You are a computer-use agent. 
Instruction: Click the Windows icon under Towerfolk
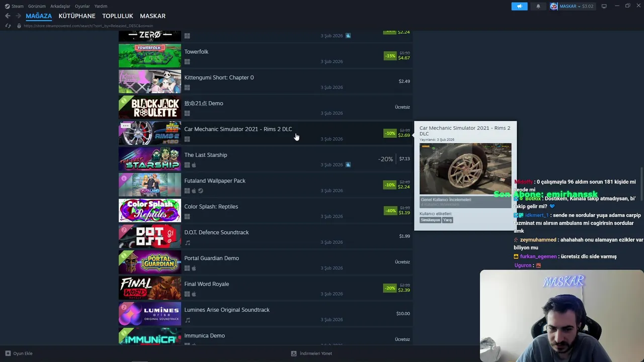click(x=187, y=62)
